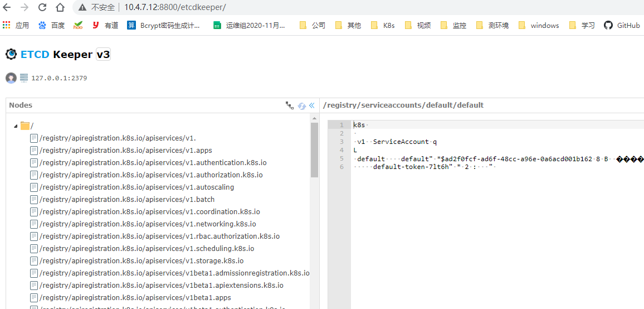Open apiservices/v1.rbac.authorization.k8s.io node
The width and height of the screenshot is (644, 309).
(x=160, y=236)
